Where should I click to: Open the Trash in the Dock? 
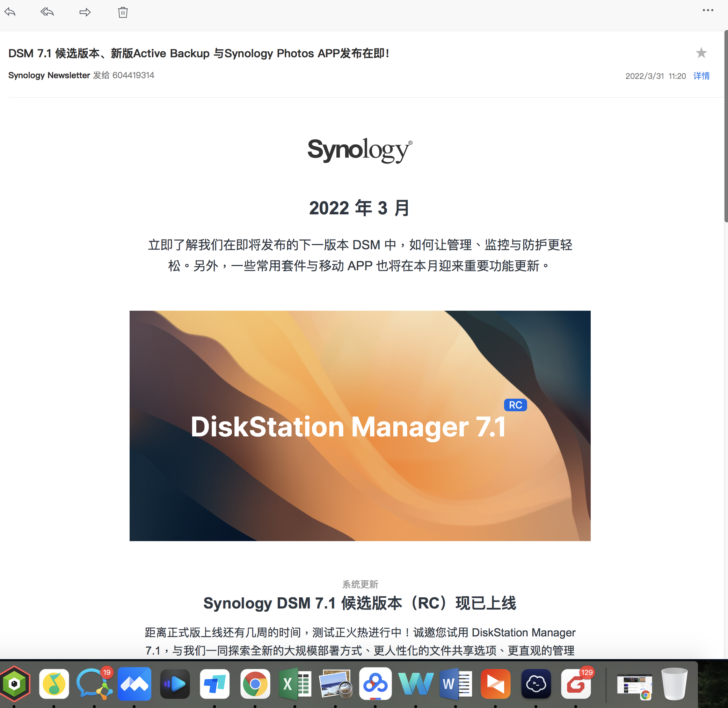coord(674,684)
